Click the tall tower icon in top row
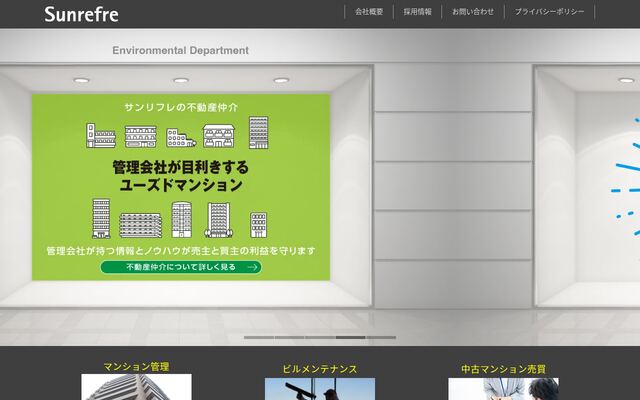This screenshot has height=400, width=640. point(258,132)
